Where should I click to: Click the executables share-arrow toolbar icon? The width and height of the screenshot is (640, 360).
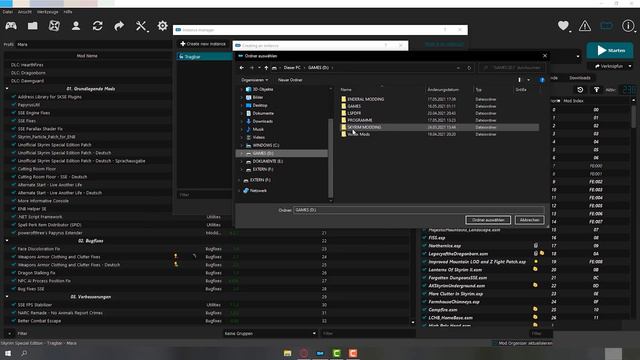pyautogui.click(x=119, y=26)
